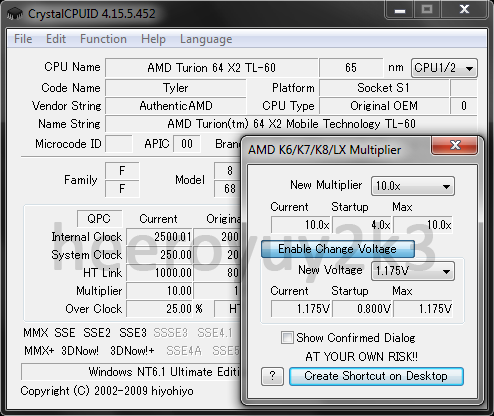Maximize the CrystalCPUID window

click(427, 10)
